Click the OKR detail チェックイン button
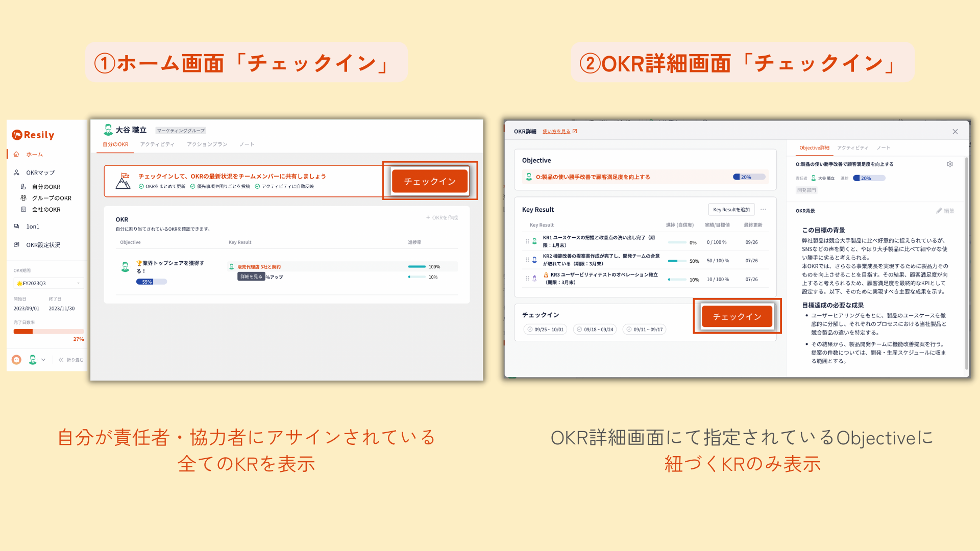 click(737, 317)
